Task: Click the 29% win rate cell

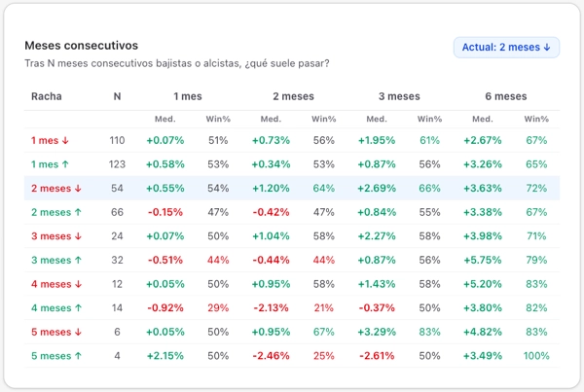Action: 218,308
